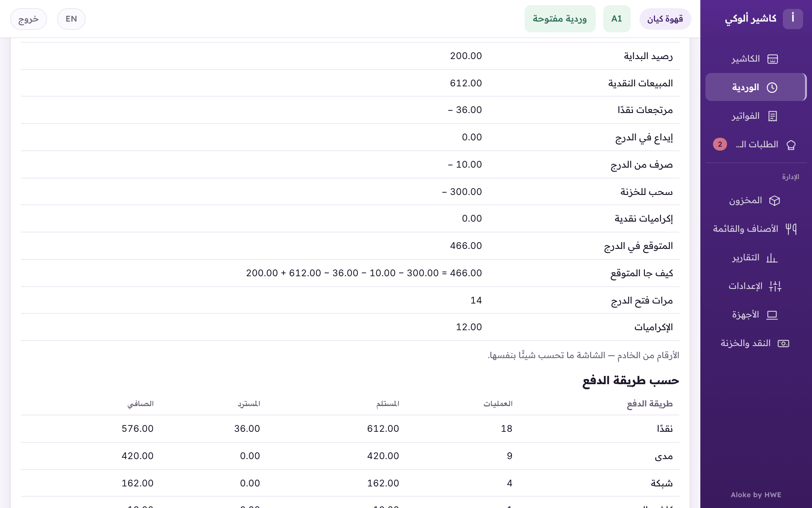Click the bar chart icon beside التقارير
Screen dimensions: 812x508
click(772, 258)
